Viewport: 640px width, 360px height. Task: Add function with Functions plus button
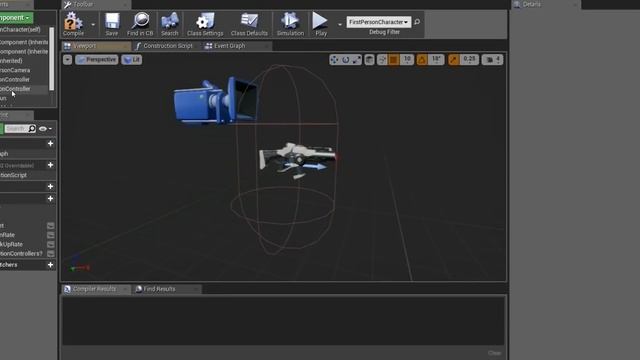50,165
